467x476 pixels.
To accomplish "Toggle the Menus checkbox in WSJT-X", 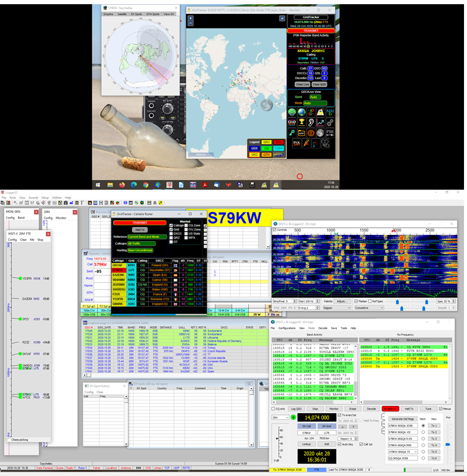I will tap(440, 409).
